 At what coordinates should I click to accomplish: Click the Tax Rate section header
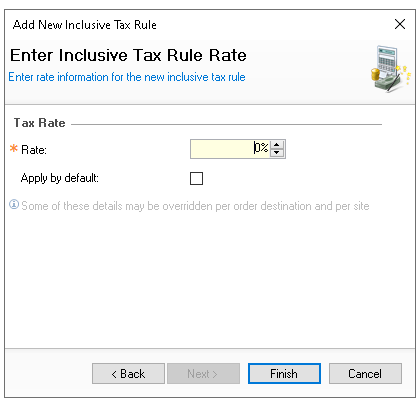(39, 123)
